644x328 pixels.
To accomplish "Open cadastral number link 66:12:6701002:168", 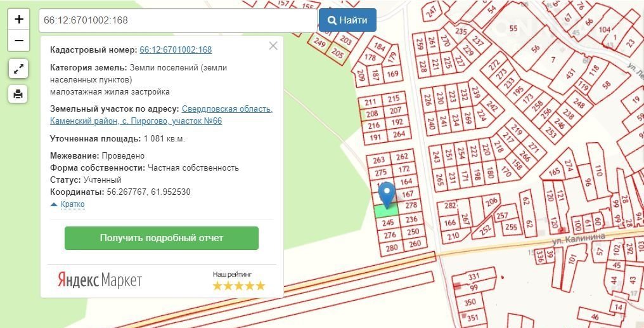I will (x=176, y=50).
